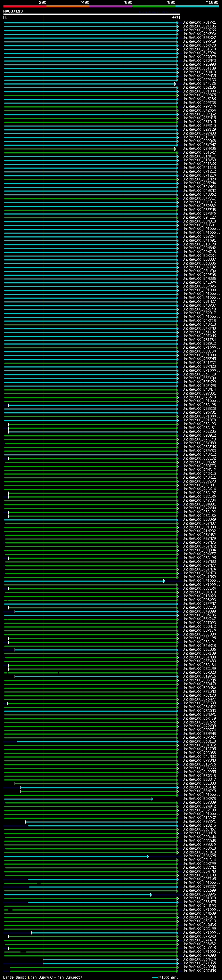The image size is (222, 980).
Task: Select the UniRef100_Q6FPN7 label
Action: pos(199,604)
